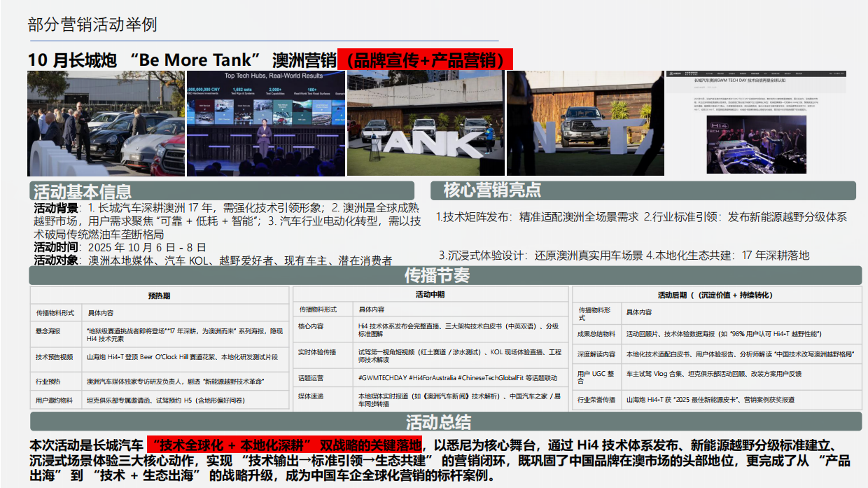The width and height of the screenshot is (868, 488).
Task: Select the '成果总结物料' row label
Action: 596,334
